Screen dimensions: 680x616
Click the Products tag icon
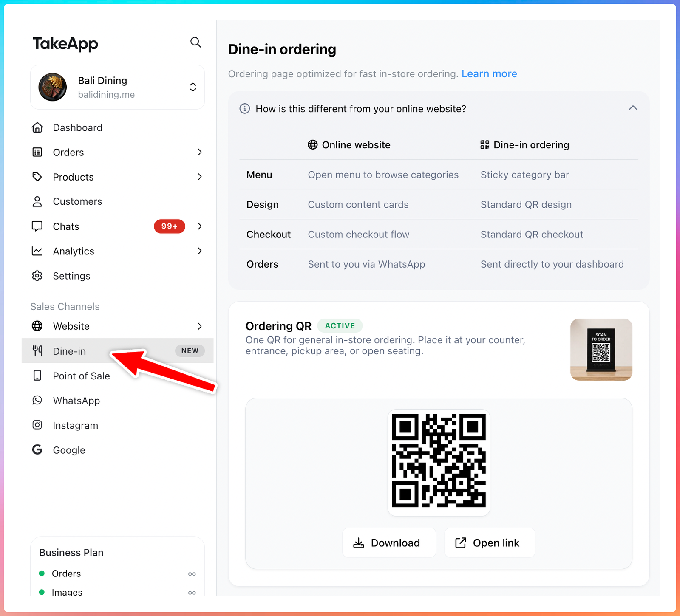click(37, 177)
